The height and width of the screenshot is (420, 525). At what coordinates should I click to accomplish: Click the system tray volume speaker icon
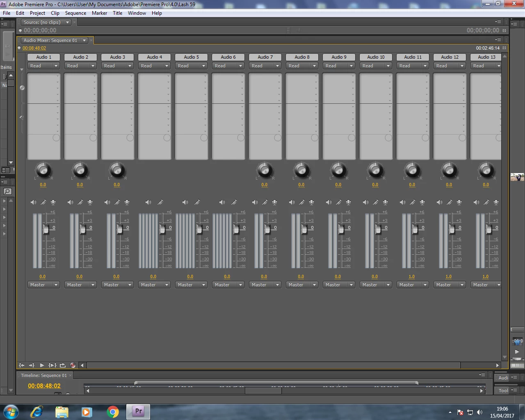click(480, 412)
